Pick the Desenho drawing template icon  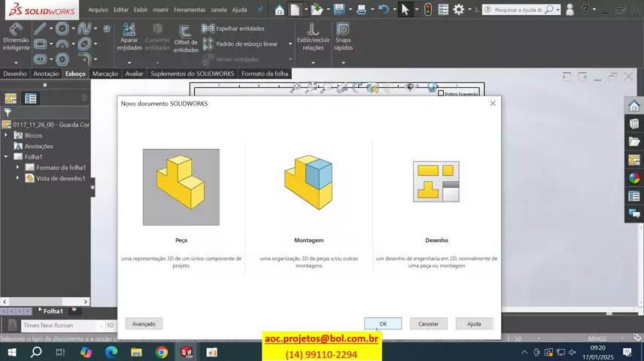436,181
